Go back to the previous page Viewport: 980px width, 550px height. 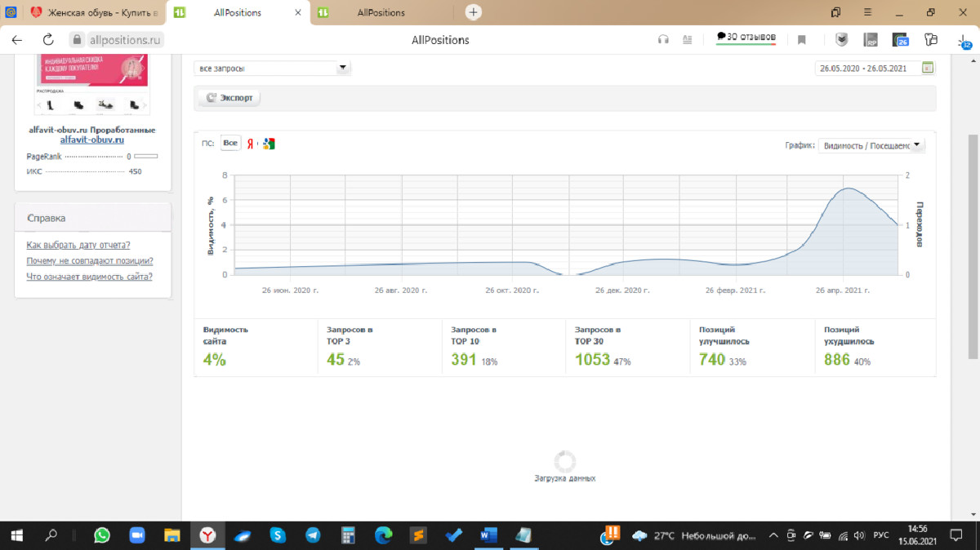[17, 39]
